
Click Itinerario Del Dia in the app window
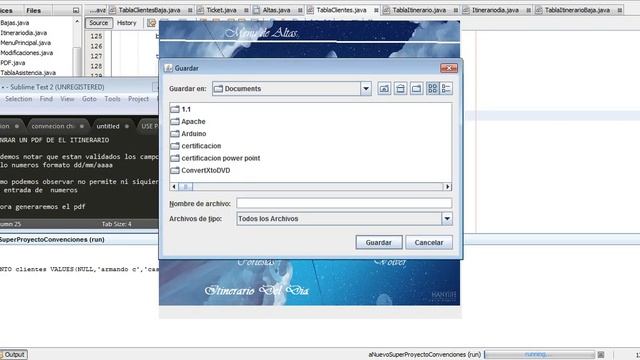point(257,291)
